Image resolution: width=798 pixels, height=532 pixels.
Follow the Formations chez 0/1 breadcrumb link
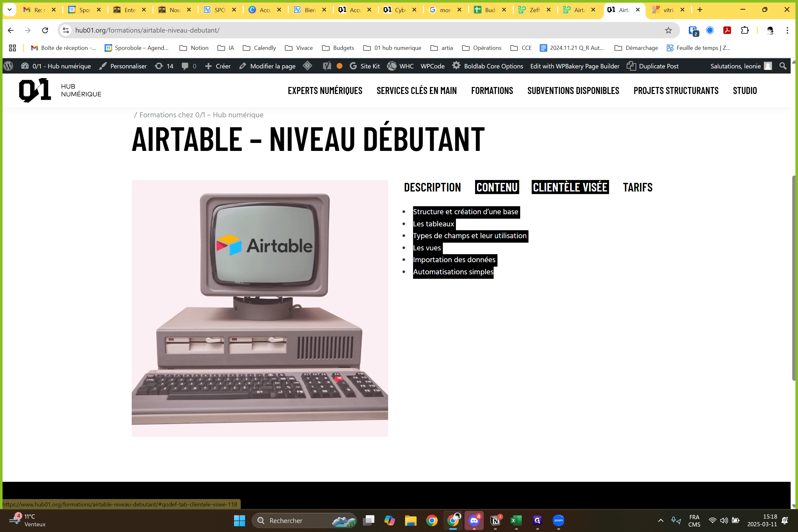tap(201, 115)
